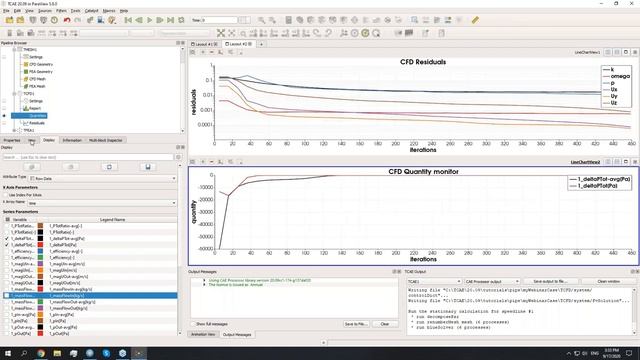Open the File menu
Viewport: 640px width, 360px height.
pos(6,11)
